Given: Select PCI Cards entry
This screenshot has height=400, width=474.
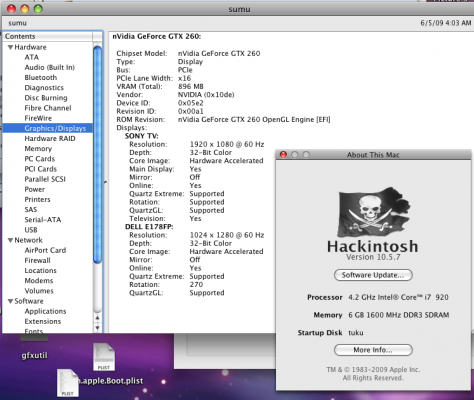Looking at the screenshot, I should [41, 169].
